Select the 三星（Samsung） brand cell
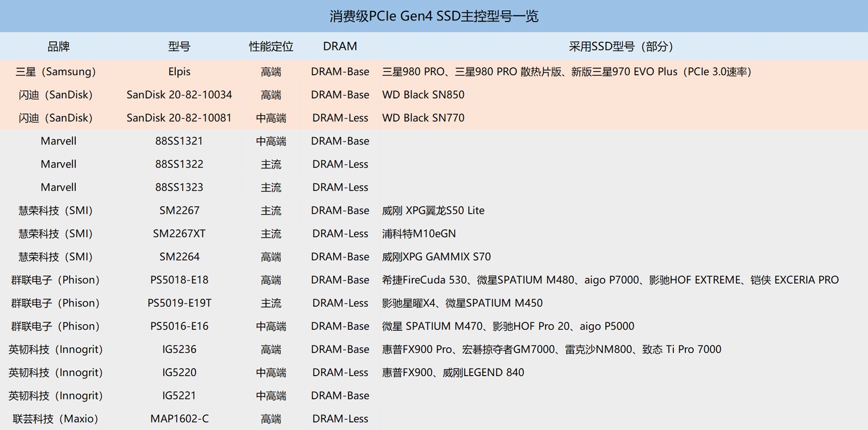Image resolution: width=868 pixels, height=430 pixels. pos(56,71)
